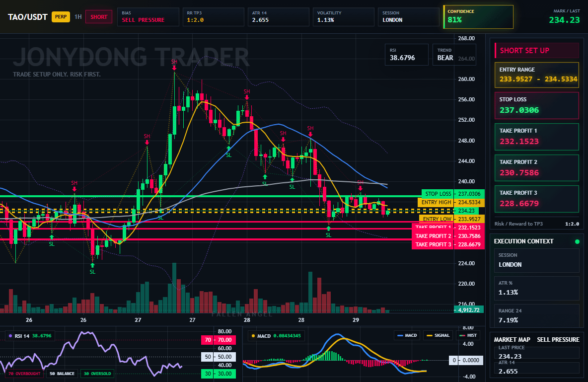Click the ATR 14 2.655 box in Market Map
Image resolution: width=588 pixels, height=382 pixels.
pos(537,368)
